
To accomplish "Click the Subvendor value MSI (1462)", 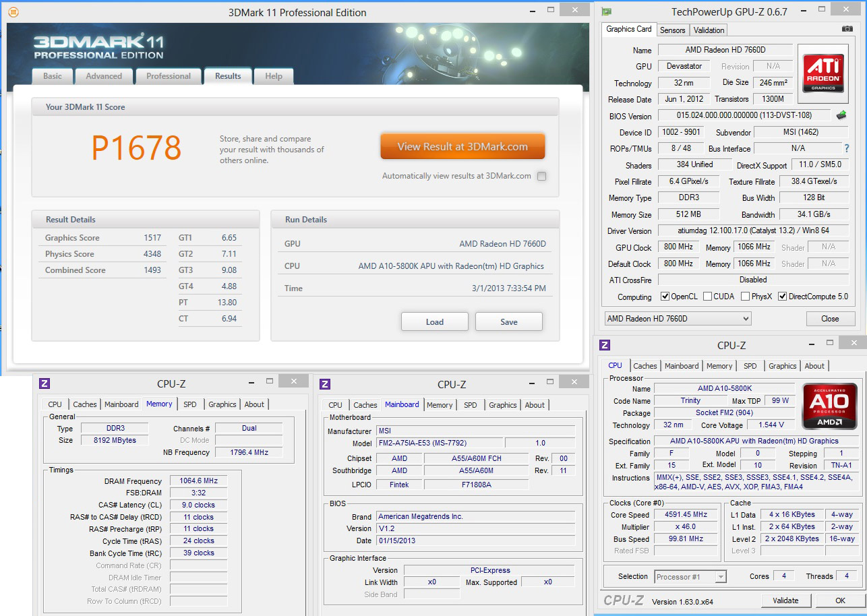I will tap(801, 132).
